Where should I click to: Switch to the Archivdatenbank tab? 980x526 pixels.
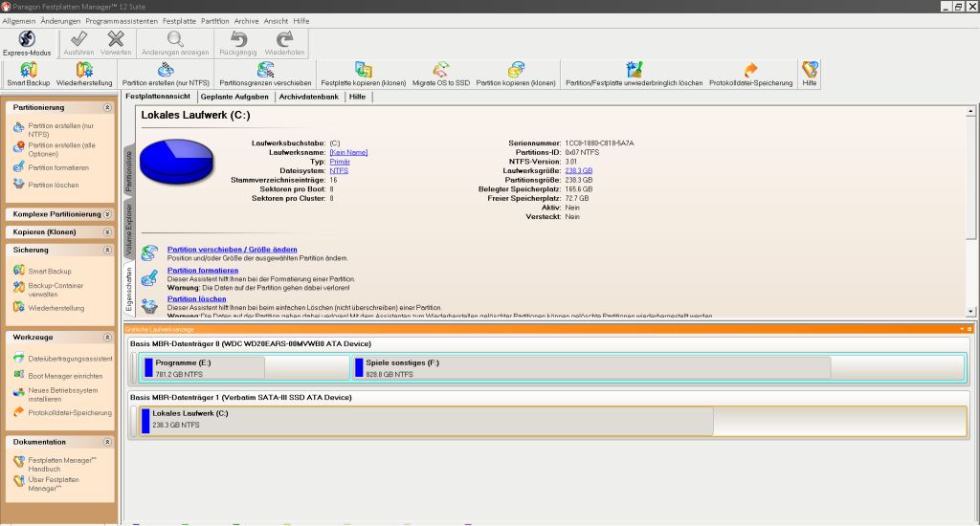[309, 97]
